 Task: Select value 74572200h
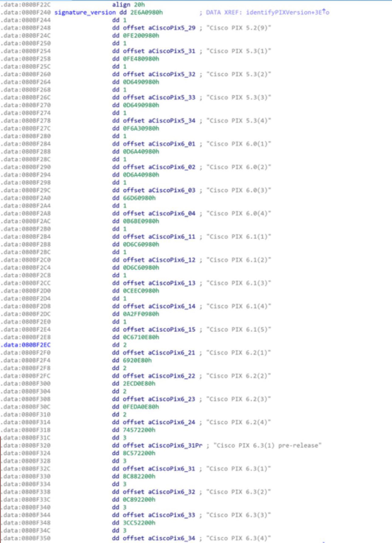pyautogui.click(x=139, y=430)
